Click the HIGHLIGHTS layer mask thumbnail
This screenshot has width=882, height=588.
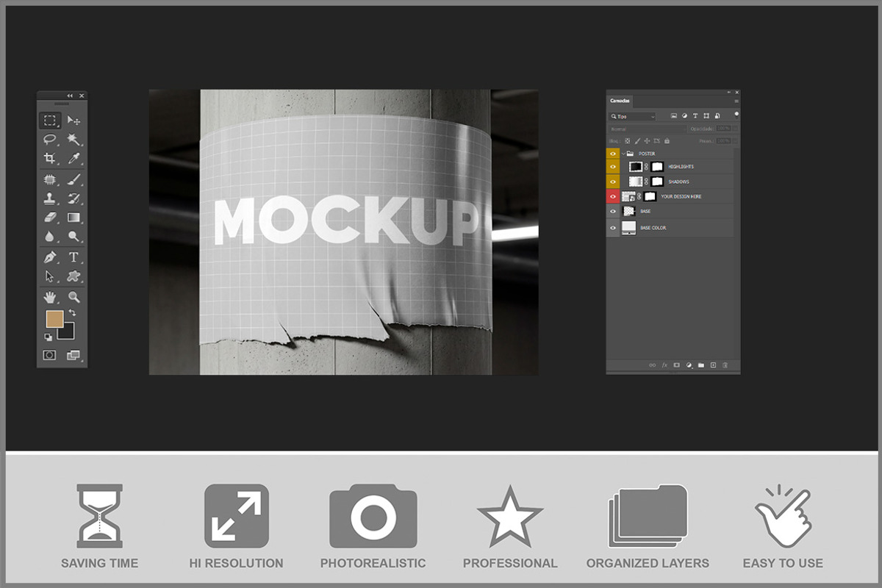pyautogui.click(x=657, y=167)
